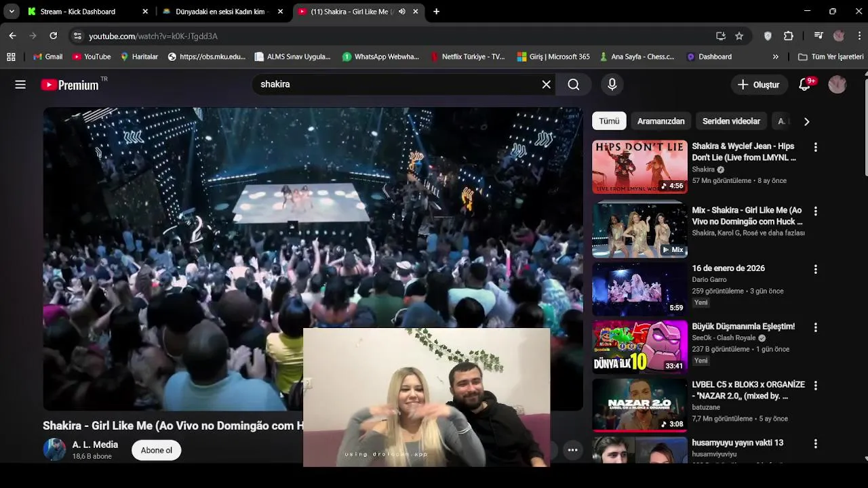Open options for Büyük Düşmanımla Eşleştim video

816,327
